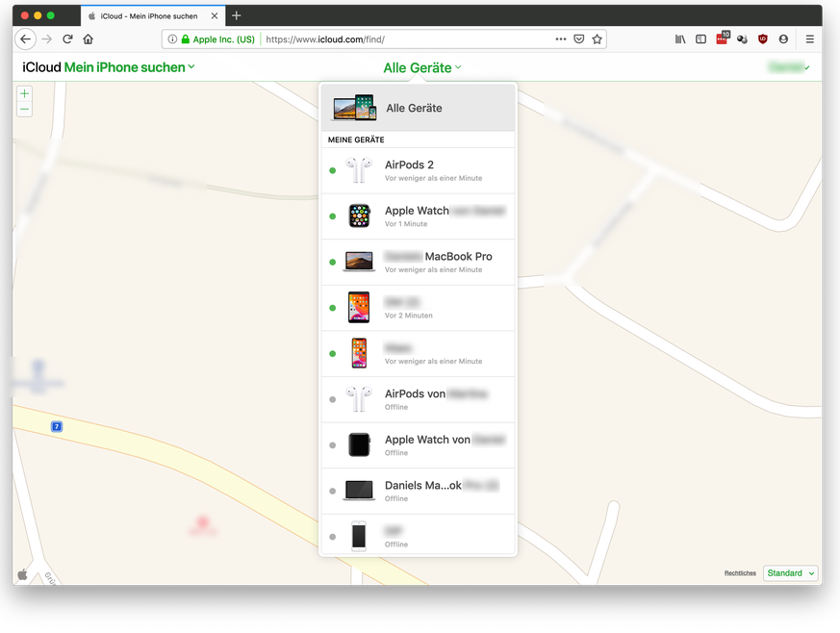Collapse the Alle Geräte dropdown

(421, 68)
